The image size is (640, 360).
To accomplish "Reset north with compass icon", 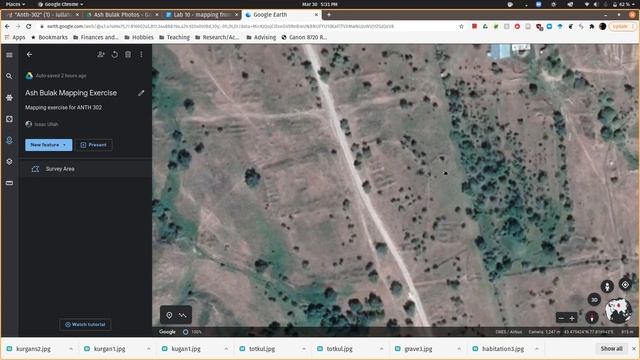I will [591, 317].
